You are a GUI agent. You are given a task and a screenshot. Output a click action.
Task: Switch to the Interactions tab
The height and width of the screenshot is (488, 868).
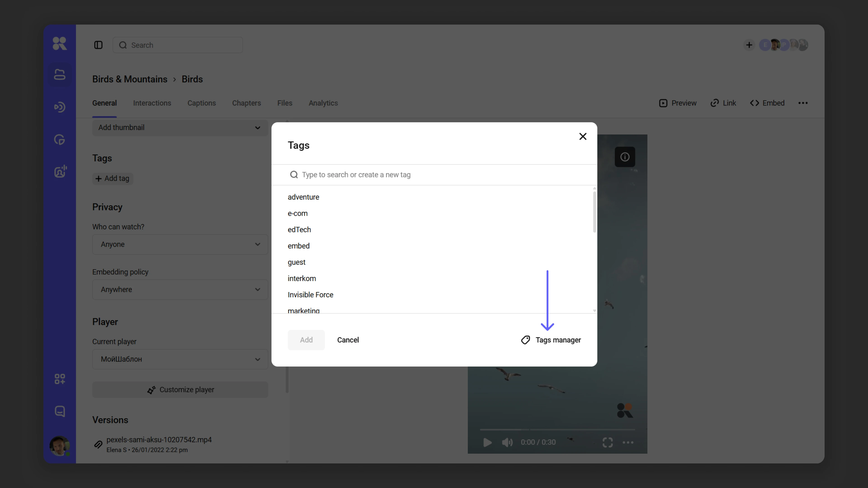pos(152,103)
